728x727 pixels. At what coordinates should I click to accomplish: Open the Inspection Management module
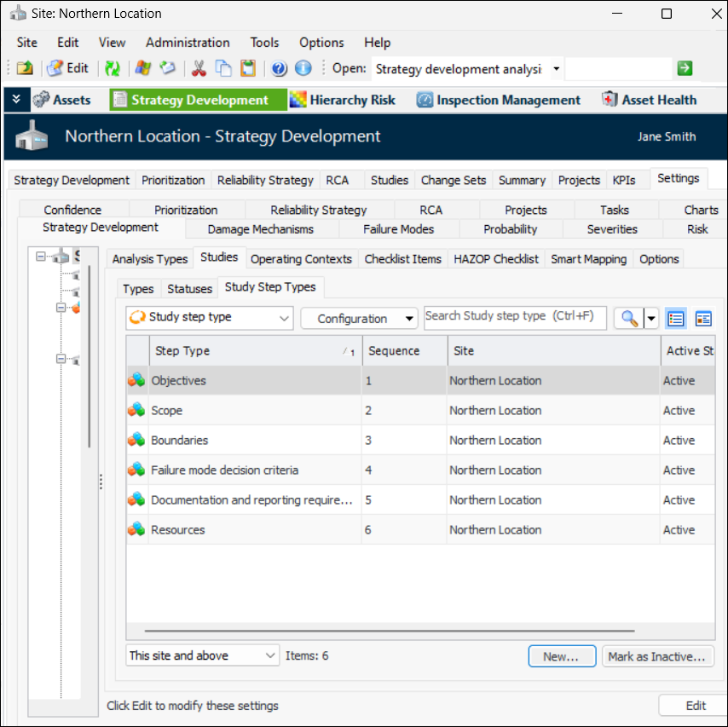[x=499, y=100]
